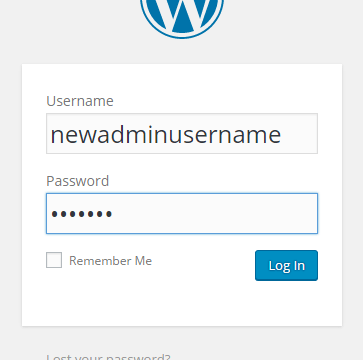Screen dimensions: 363x360
Task: Open the Lost your password link
Action: (x=108, y=356)
